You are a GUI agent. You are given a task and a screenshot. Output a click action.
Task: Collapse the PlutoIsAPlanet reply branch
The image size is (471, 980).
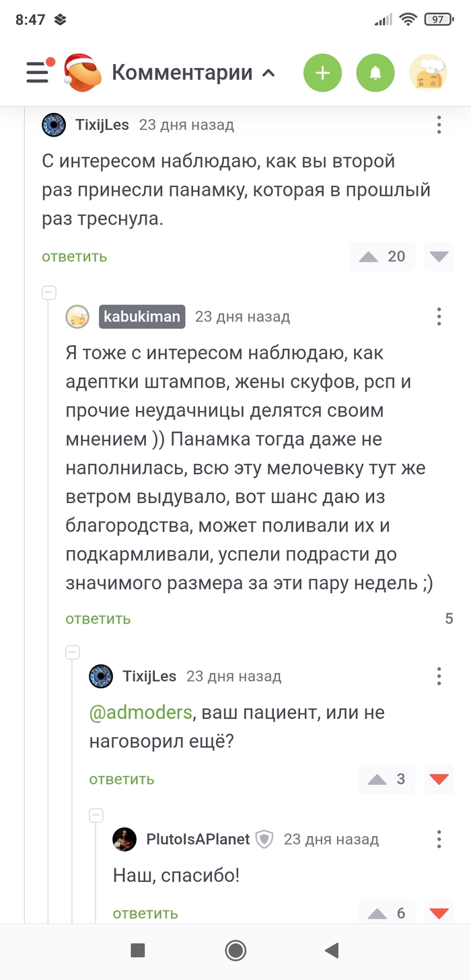tap(96, 815)
